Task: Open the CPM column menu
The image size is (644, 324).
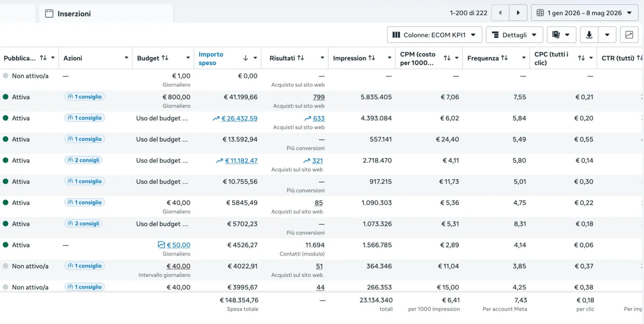Action: point(457,58)
